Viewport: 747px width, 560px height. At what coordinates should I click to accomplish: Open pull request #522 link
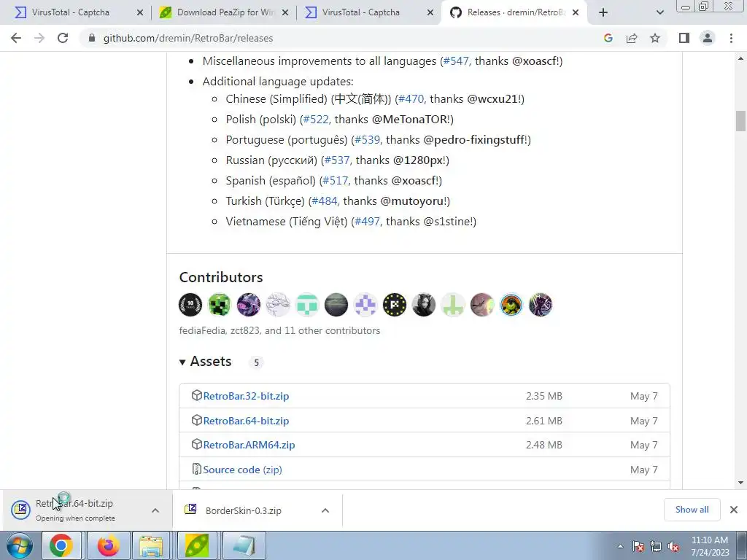click(316, 120)
